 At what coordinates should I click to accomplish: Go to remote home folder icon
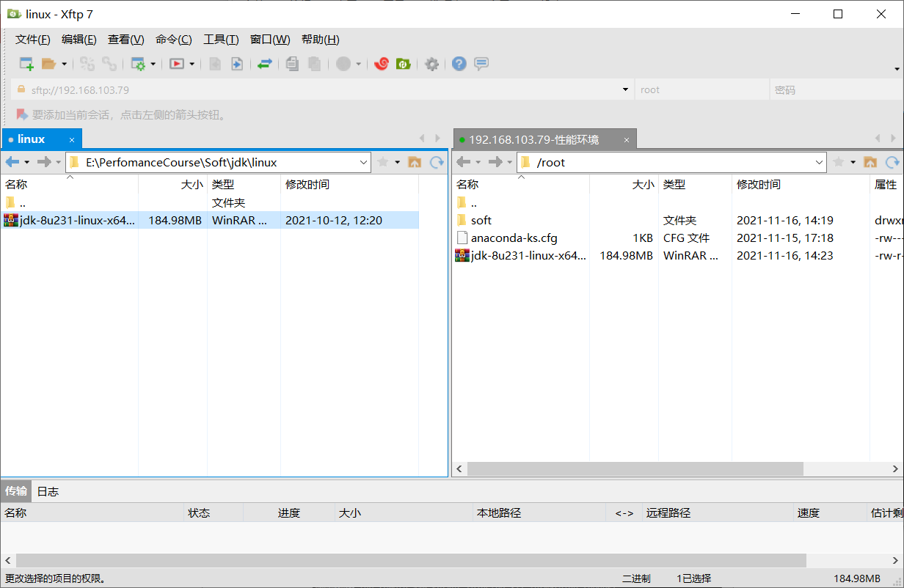coord(870,162)
